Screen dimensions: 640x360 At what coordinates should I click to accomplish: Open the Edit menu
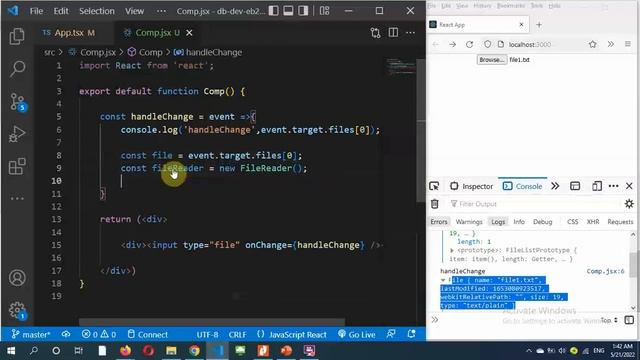click(61, 11)
